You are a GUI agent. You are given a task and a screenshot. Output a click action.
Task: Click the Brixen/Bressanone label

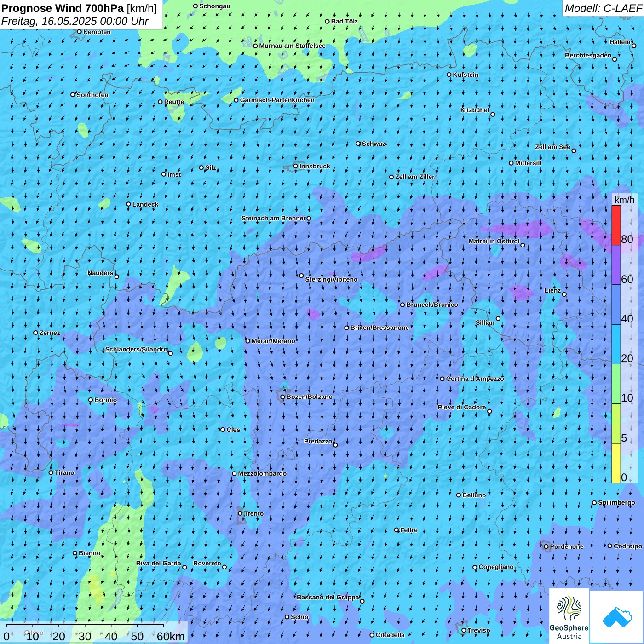pyautogui.click(x=379, y=328)
